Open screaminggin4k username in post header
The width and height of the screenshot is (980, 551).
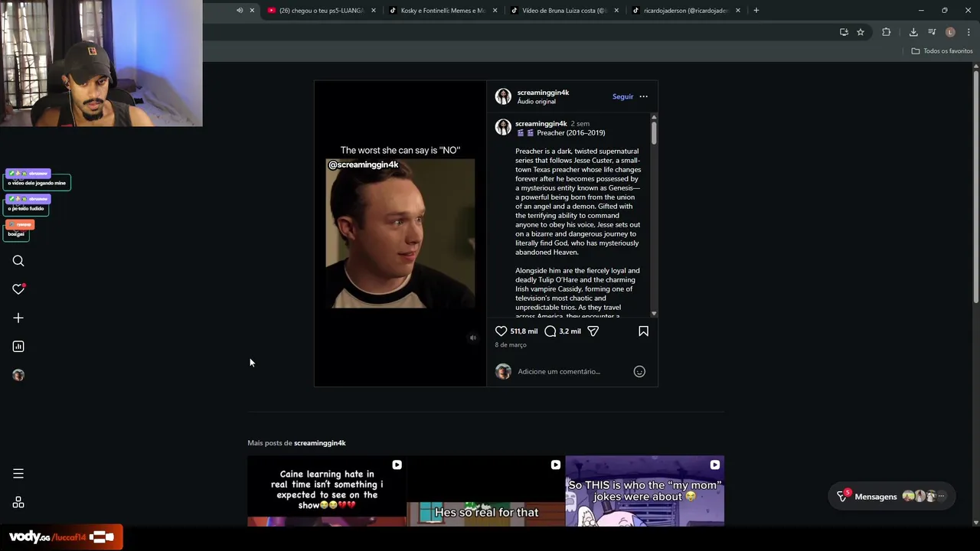(x=543, y=93)
